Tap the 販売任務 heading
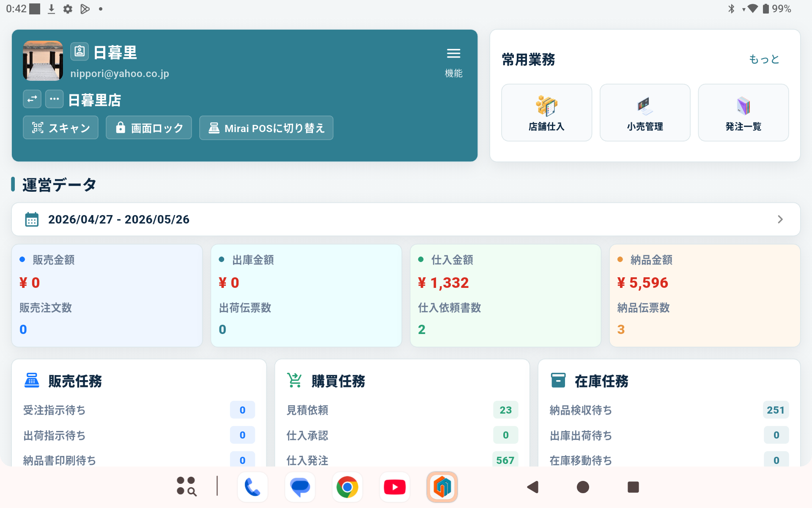This screenshot has width=812, height=508. 75,381
